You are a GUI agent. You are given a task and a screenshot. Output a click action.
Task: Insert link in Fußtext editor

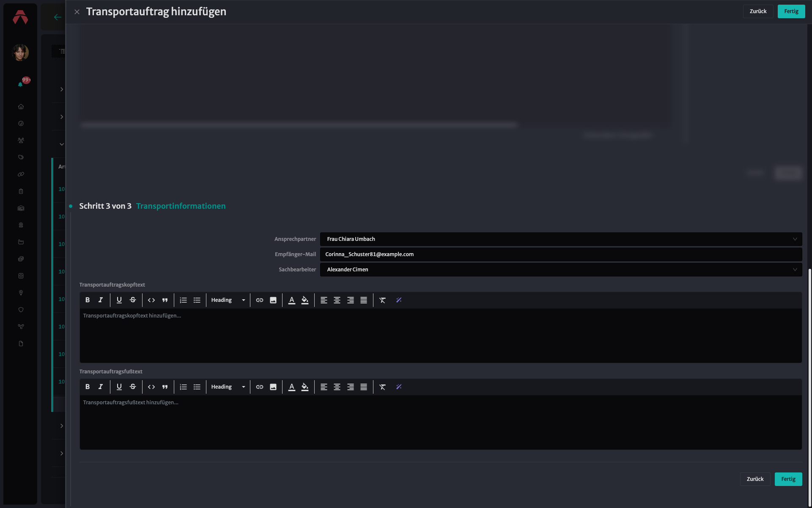[260, 387]
